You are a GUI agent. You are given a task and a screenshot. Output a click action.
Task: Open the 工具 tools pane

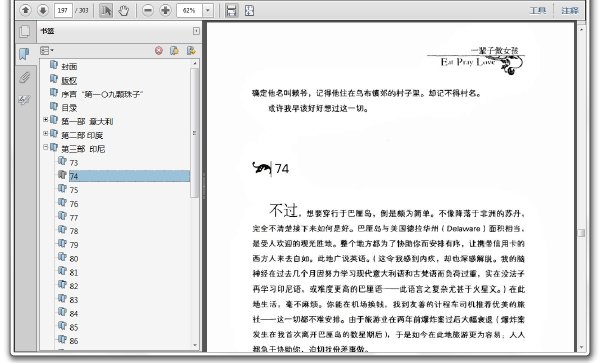pos(538,10)
